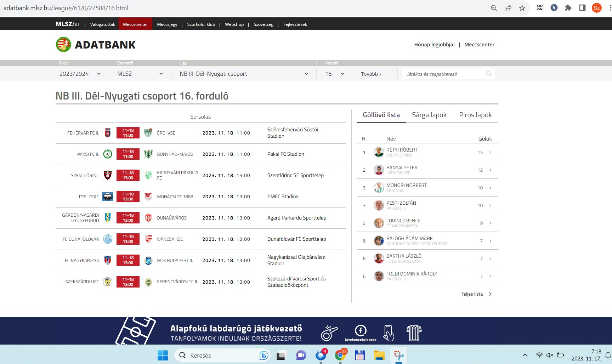This screenshot has width=612, height=364.
Task: Bookmark this page with the star icon
Action: (x=522, y=8)
